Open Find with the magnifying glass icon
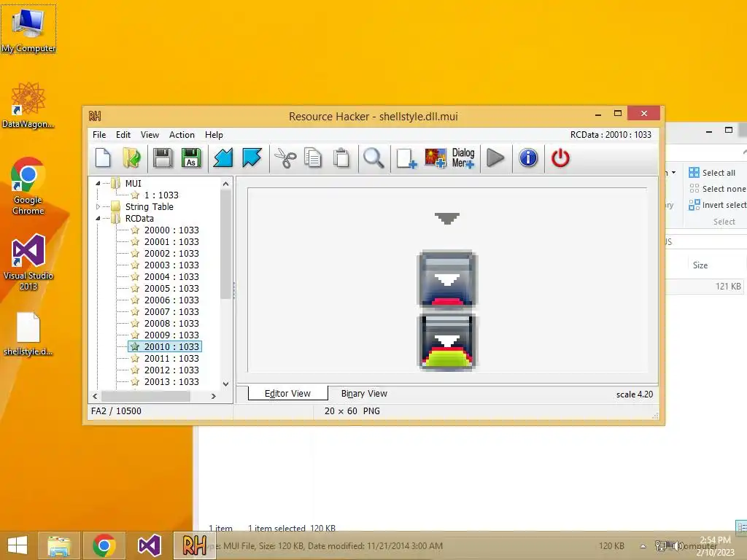 click(x=373, y=158)
